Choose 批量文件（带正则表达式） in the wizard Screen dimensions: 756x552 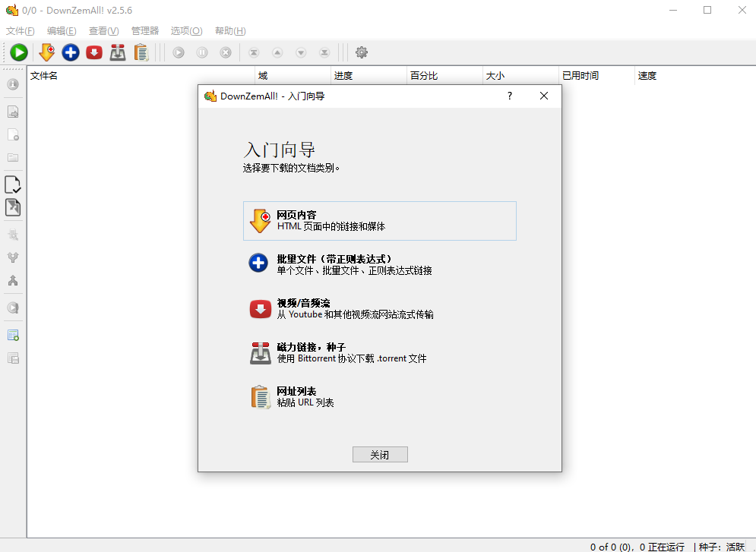380,264
